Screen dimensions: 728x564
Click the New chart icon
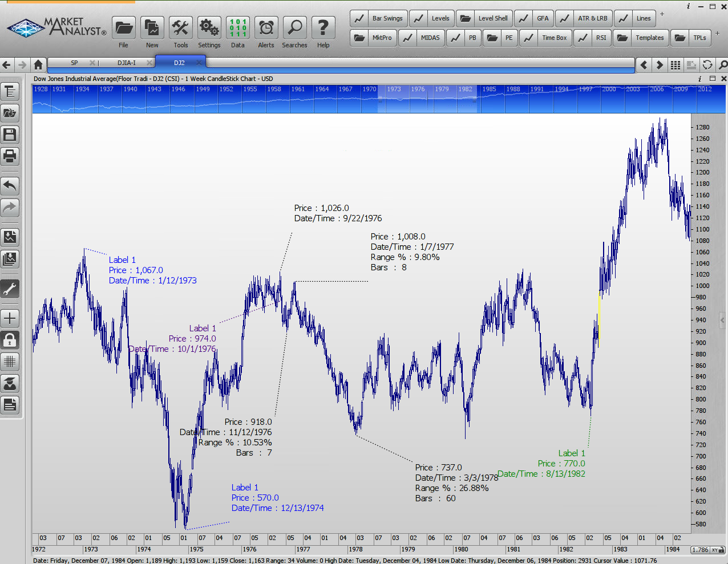point(152,28)
